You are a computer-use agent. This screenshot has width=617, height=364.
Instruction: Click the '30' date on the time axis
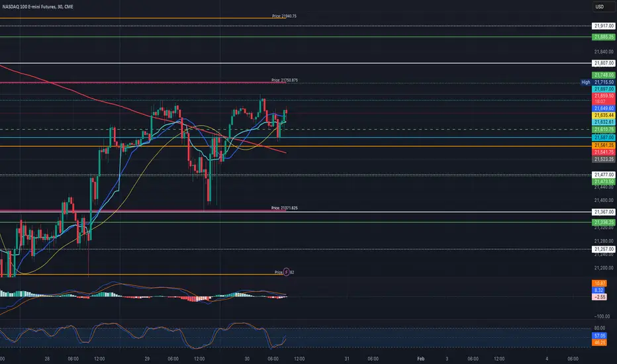pos(247,359)
